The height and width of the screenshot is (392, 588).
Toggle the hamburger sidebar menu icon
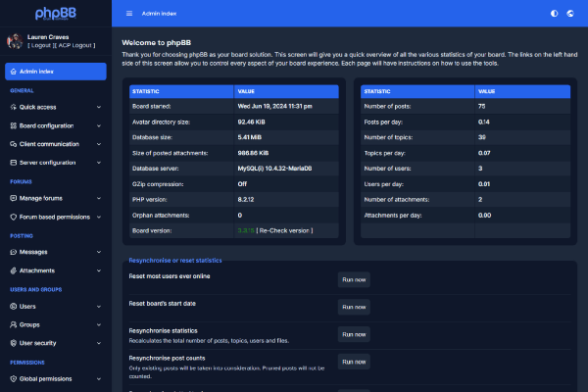(129, 14)
